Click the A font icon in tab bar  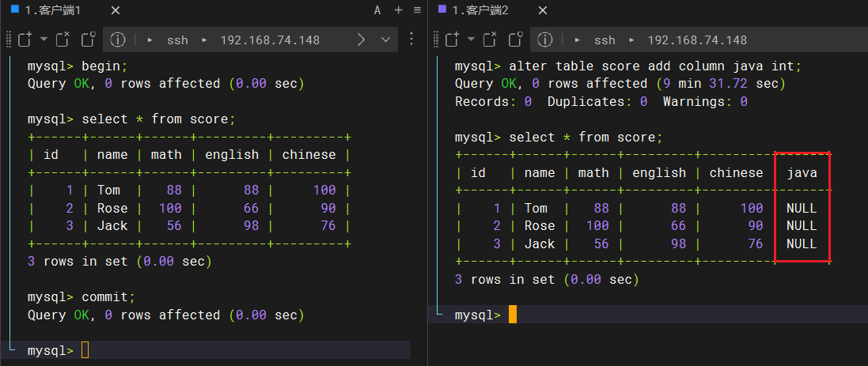[x=377, y=10]
